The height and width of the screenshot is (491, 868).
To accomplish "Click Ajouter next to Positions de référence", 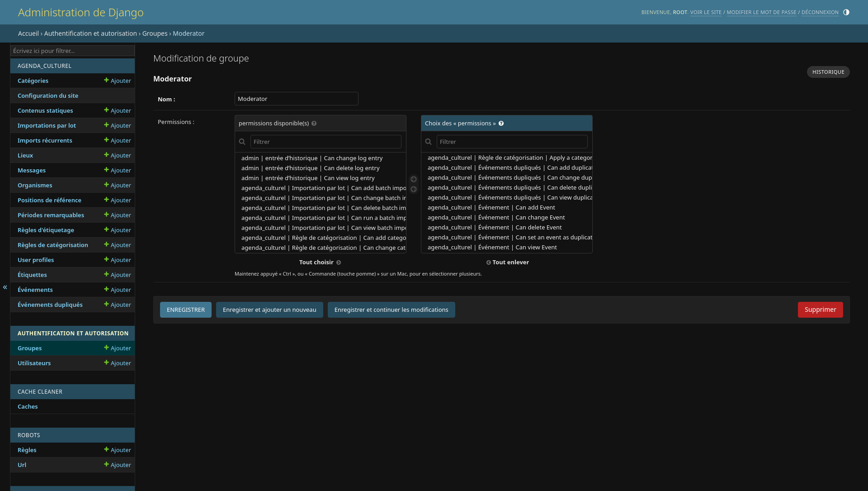I will pos(118,200).
